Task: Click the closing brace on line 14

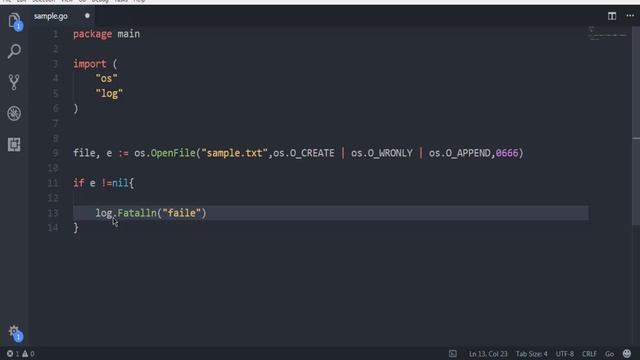Action: click(76, 228)
